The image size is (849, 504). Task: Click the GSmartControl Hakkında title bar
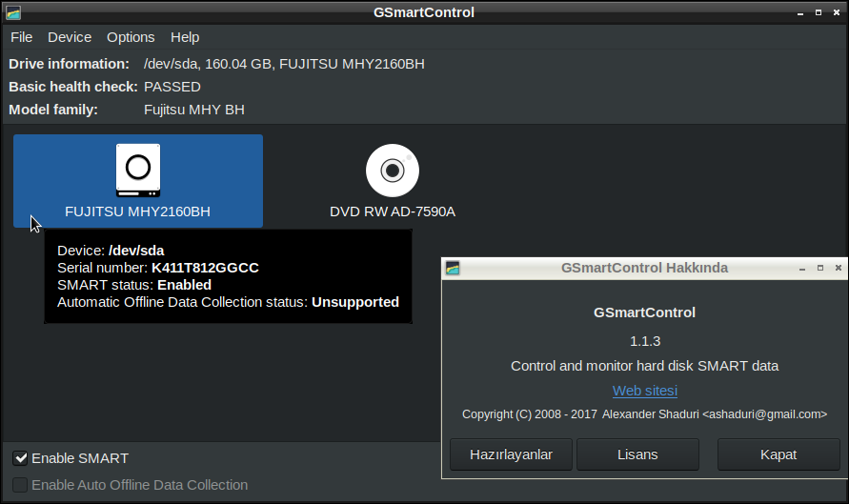tap(644, 268)
